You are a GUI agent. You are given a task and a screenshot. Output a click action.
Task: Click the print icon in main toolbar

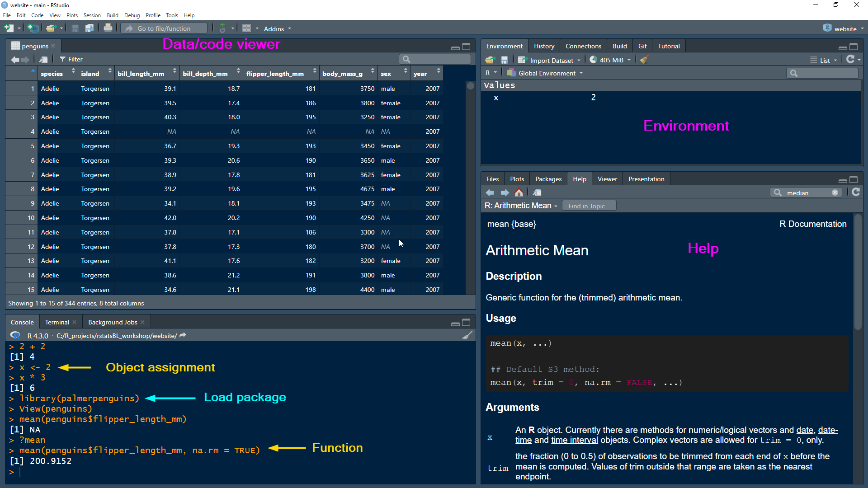pos(108,28)
